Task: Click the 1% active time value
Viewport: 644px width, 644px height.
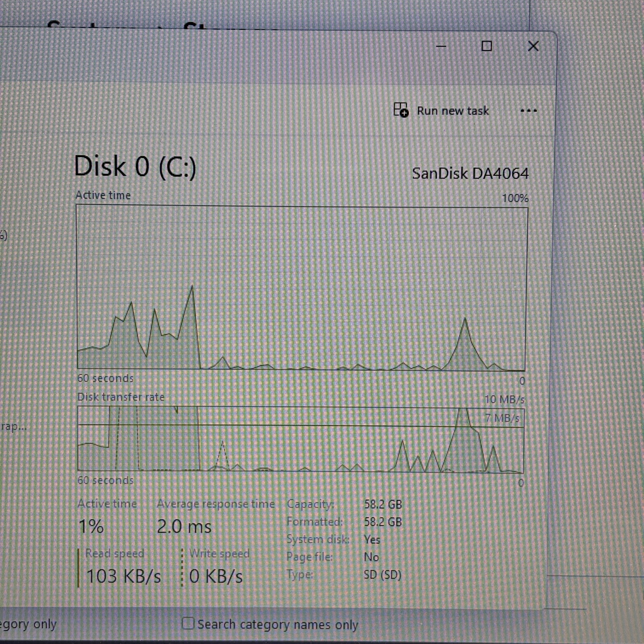Action: pos(91,527)
